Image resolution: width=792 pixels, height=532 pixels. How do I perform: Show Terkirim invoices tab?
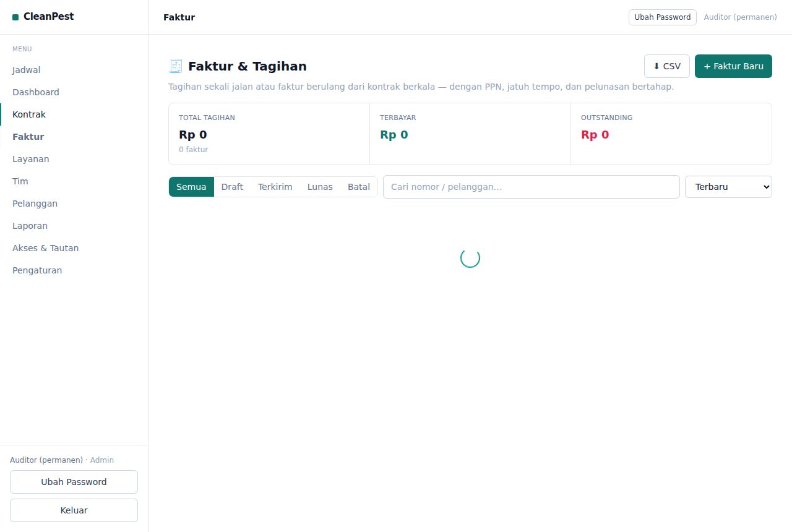click(275, 187)
